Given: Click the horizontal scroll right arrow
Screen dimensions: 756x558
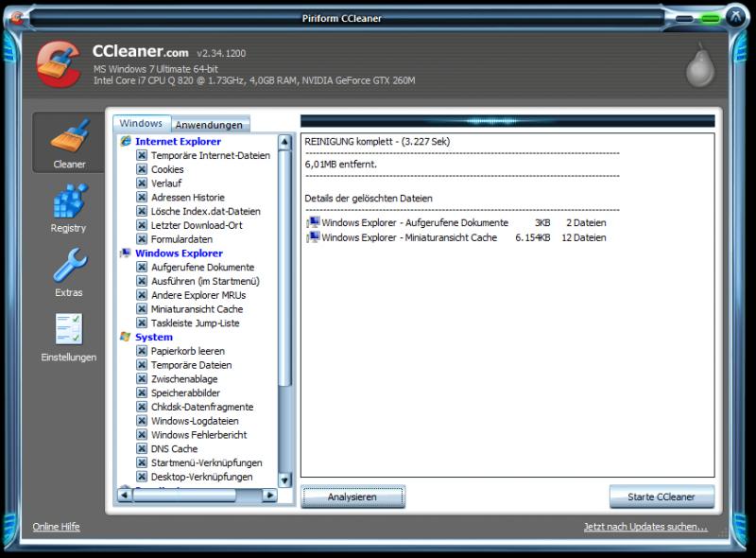Looking at the screenshot, I should coord(270,495).
